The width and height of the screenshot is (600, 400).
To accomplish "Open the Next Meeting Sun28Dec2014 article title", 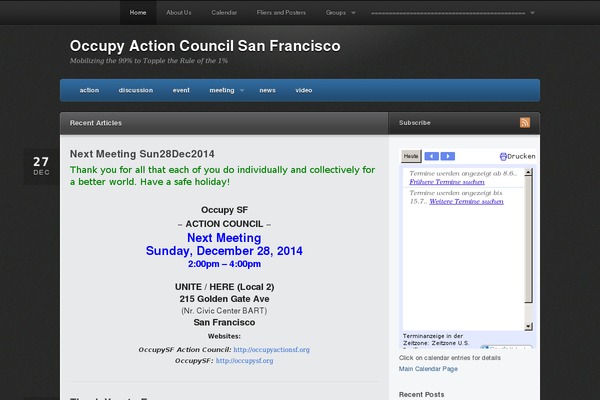I will coord(142,154).
